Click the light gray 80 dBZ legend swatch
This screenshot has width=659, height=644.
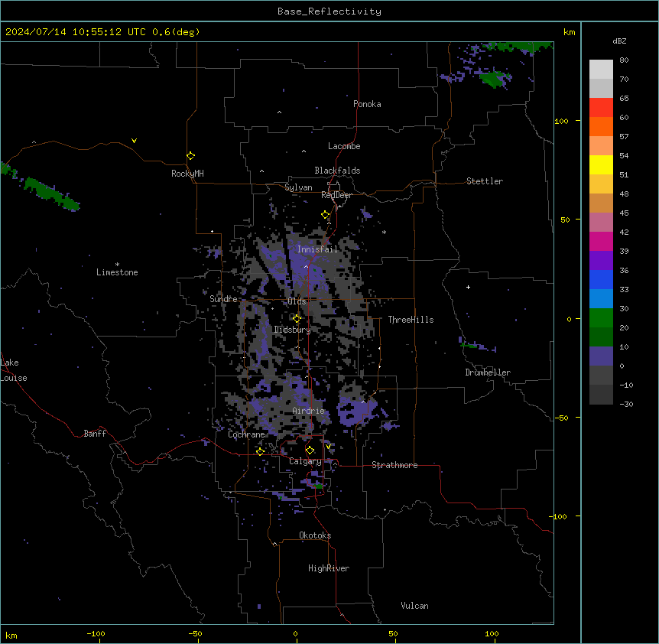click(x=601, y=70)
